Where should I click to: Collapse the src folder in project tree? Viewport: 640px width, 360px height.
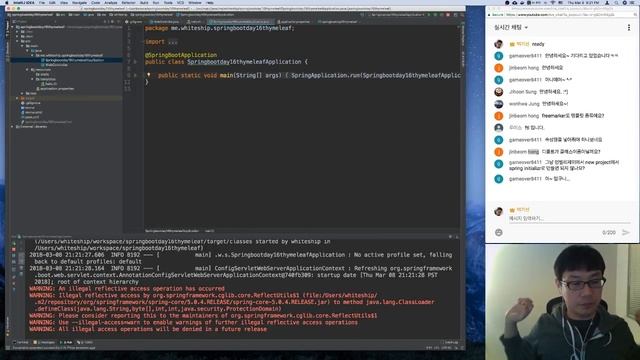(17, 41)
